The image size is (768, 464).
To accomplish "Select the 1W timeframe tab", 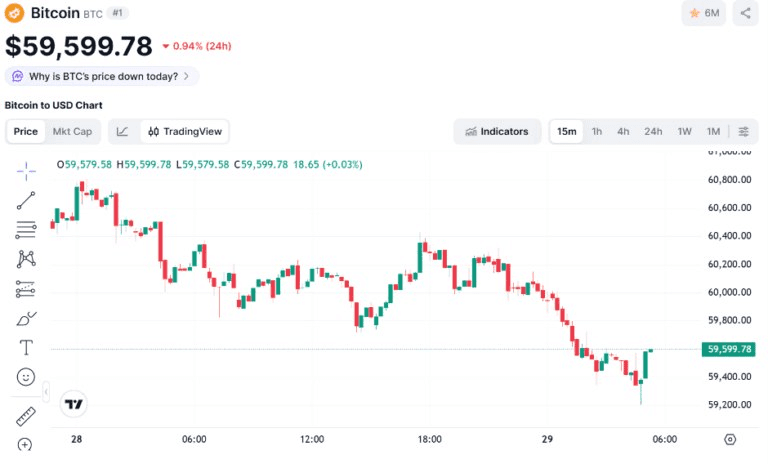I will click(684, 131).
